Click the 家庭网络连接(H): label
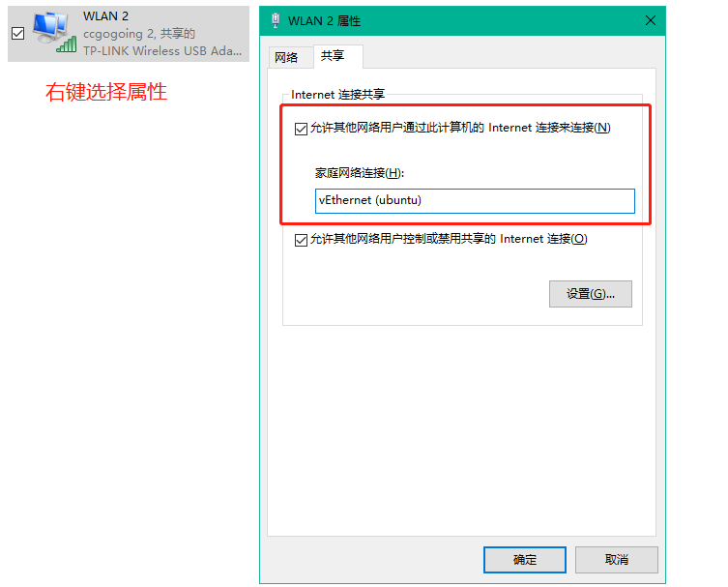The width and height of the screenshot is (728, 587). pos(360,173)
